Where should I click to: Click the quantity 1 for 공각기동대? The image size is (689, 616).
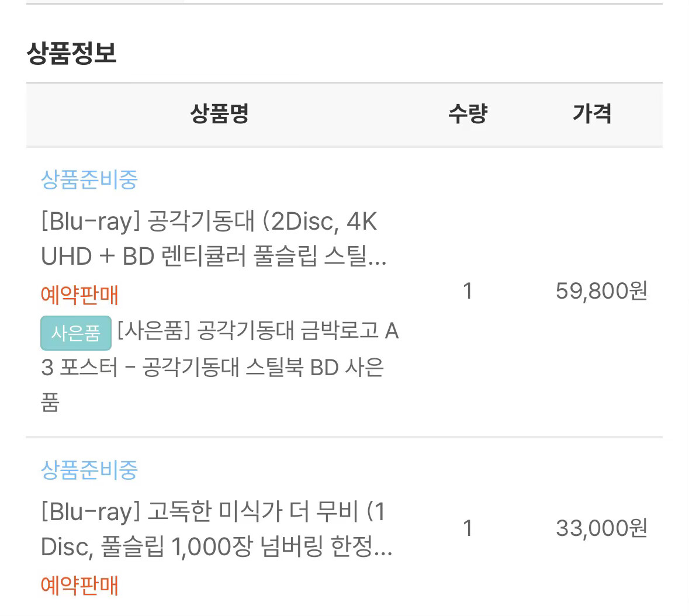(x=468, y=291)
